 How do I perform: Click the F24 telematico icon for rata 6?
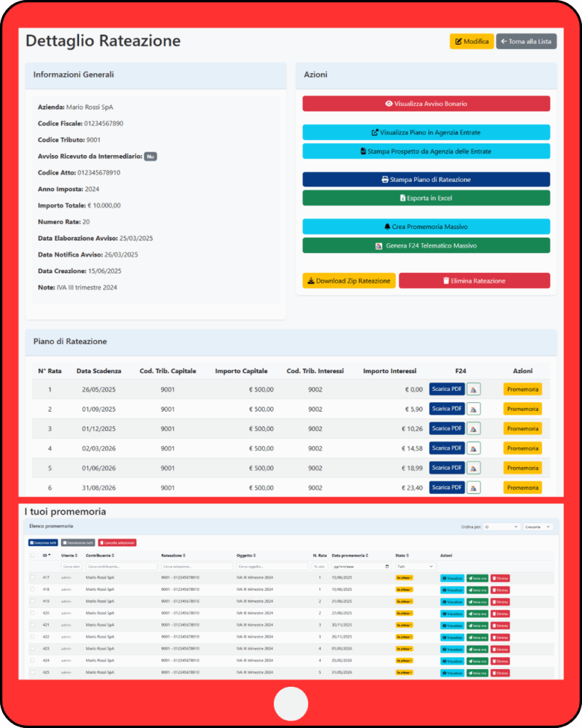coord(474,488)
